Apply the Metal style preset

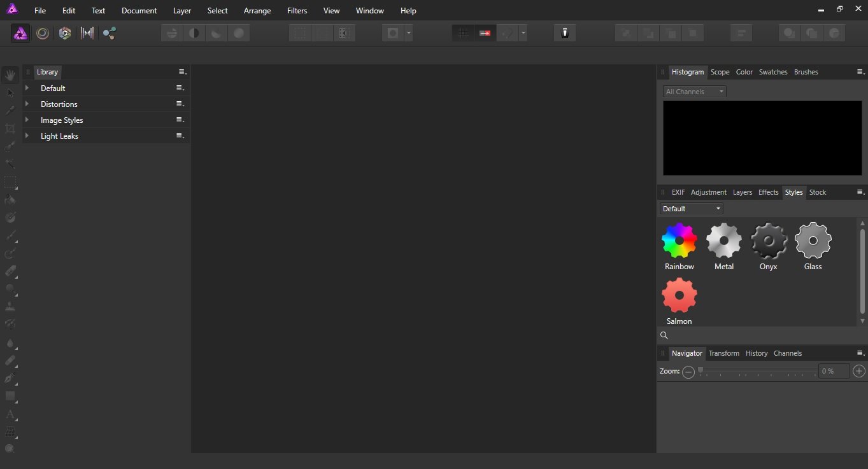[x=724, y=242]
